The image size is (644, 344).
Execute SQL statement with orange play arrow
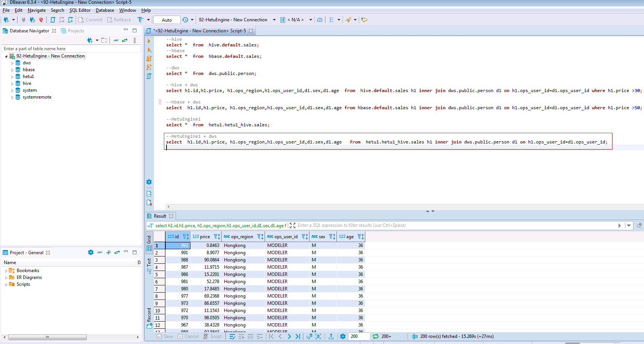point(149,41)
